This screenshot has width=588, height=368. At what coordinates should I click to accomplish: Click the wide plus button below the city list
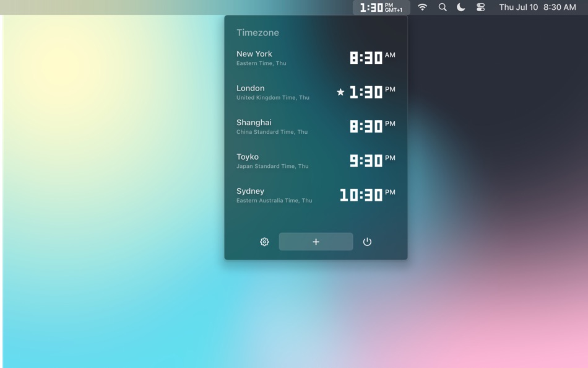tap(316, 242)
